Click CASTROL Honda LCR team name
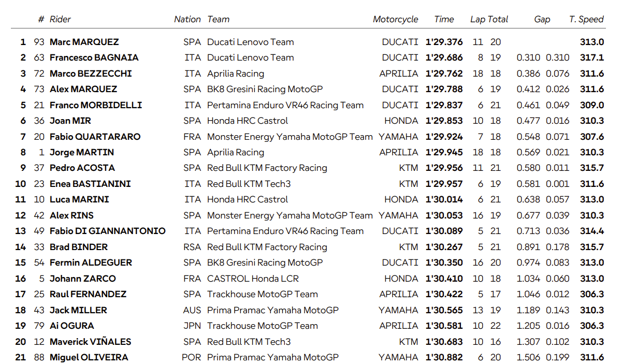The image size is (622, 364). click(253, 279)
